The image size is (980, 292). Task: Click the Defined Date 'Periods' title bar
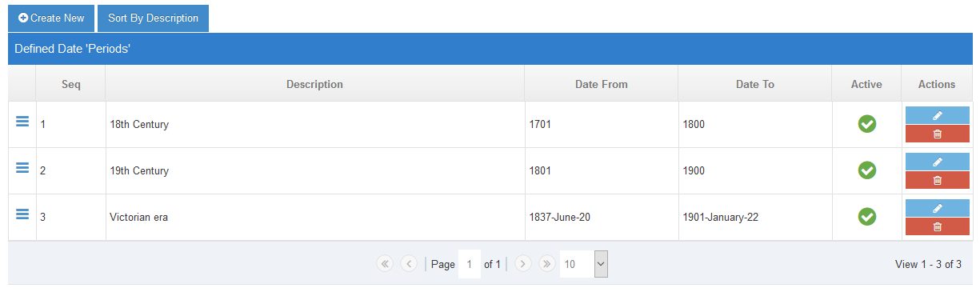(490, 49)
